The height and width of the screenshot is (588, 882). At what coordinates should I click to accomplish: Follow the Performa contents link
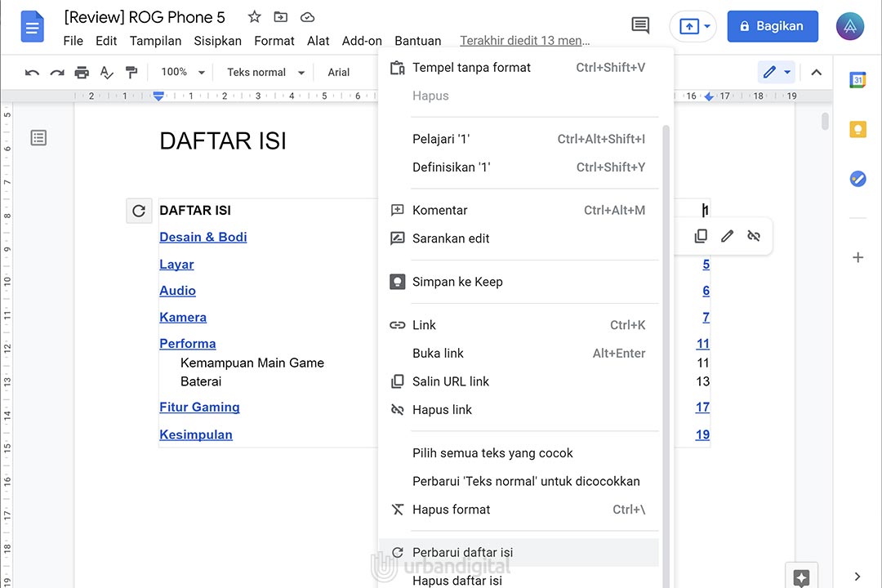187,343
